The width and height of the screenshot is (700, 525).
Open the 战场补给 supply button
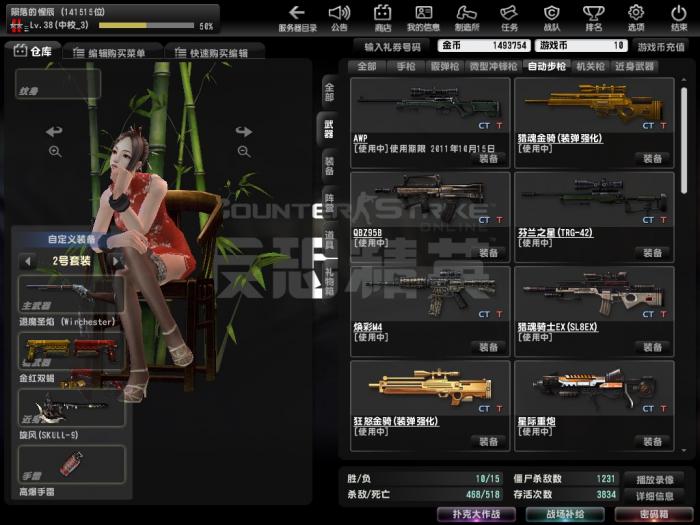[565, 514]
